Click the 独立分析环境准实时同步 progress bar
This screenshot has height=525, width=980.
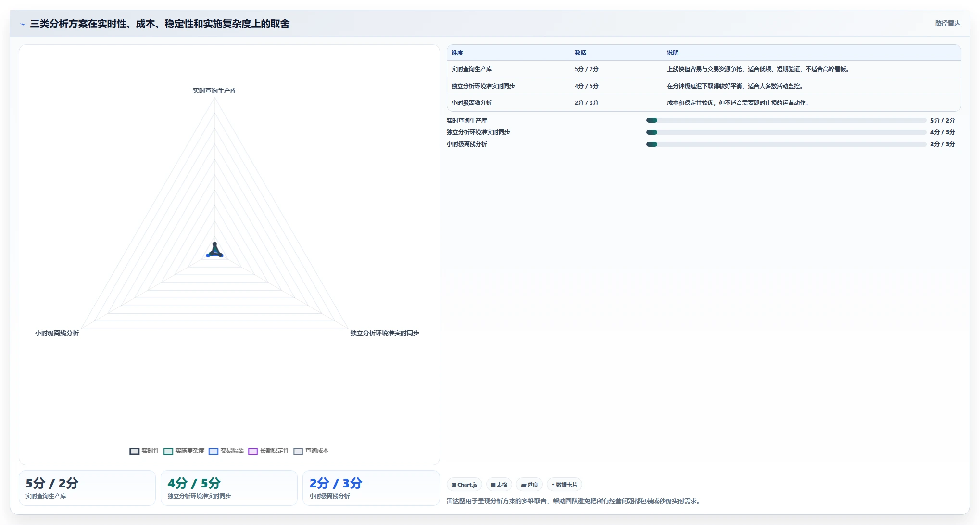pyautogui.click(x=786, y=132)
